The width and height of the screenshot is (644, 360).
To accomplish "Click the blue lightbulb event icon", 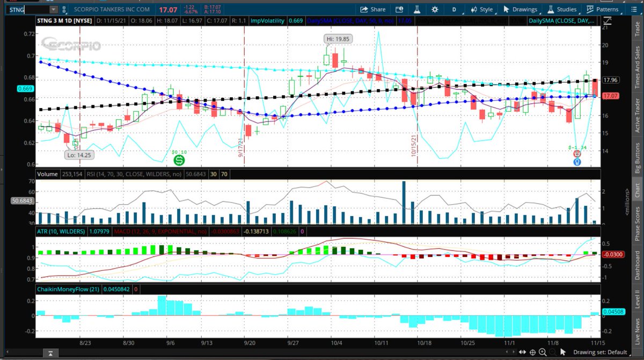I will click(577, 161).
